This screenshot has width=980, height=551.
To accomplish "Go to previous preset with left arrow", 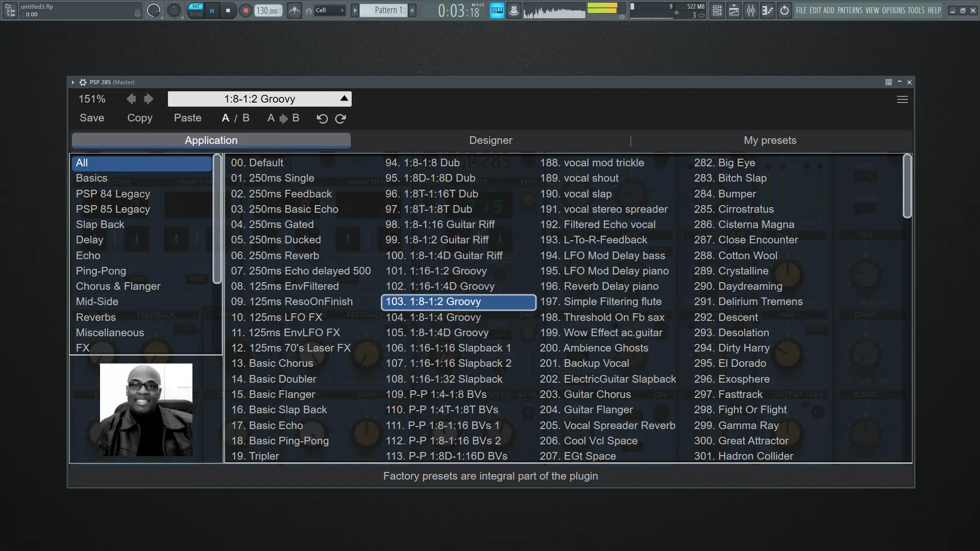I will click(131, 99).
